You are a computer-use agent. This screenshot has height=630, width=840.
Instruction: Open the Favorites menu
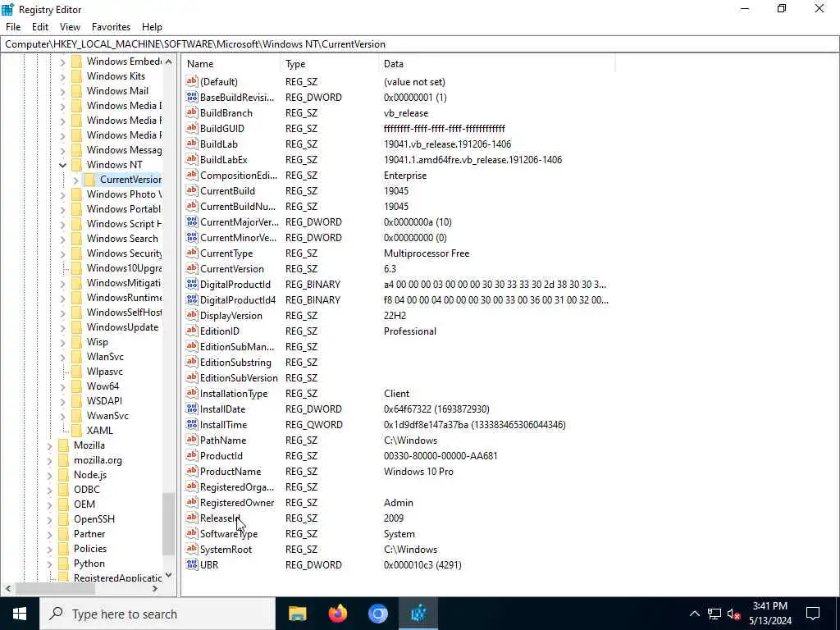click(x=111, y=27)
